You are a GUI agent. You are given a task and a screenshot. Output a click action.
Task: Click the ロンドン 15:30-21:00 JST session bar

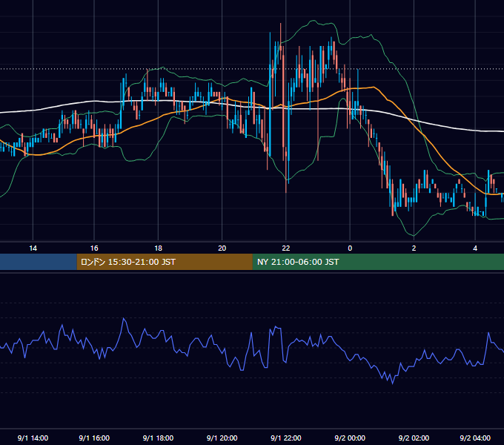(x=165, y=262)
